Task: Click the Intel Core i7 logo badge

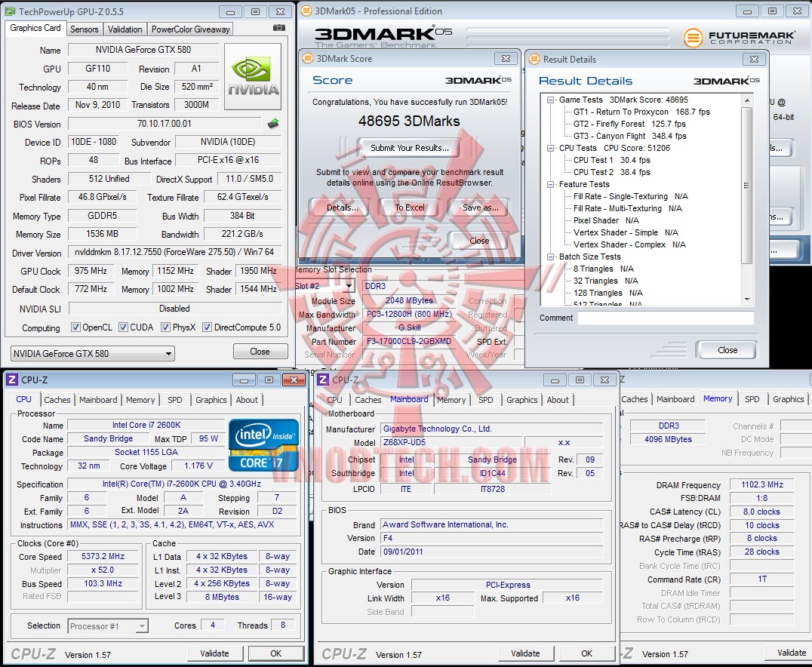Action: click(x=263, y=445)
